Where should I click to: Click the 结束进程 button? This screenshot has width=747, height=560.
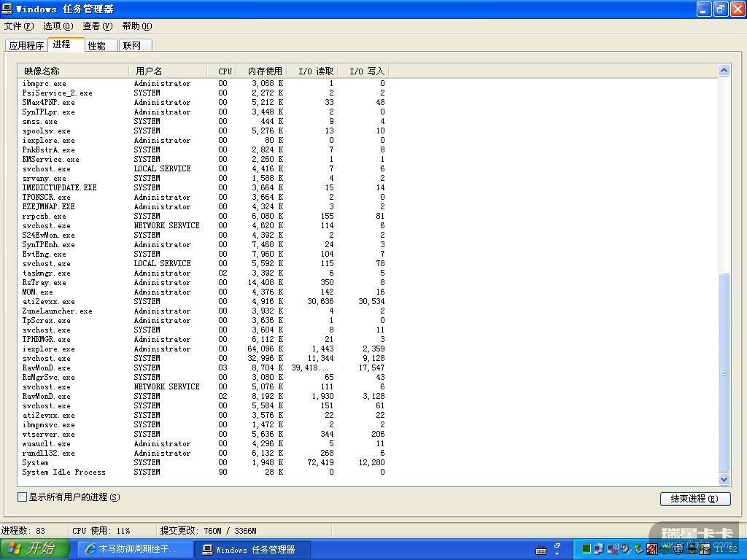(x=695, y=499)
